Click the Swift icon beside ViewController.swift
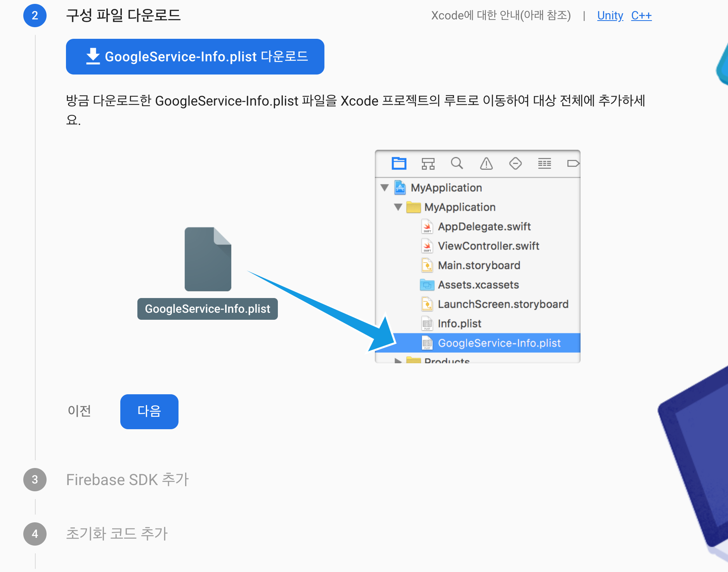The width and height of the screenshot is (728, 572). tap(427, 246)
